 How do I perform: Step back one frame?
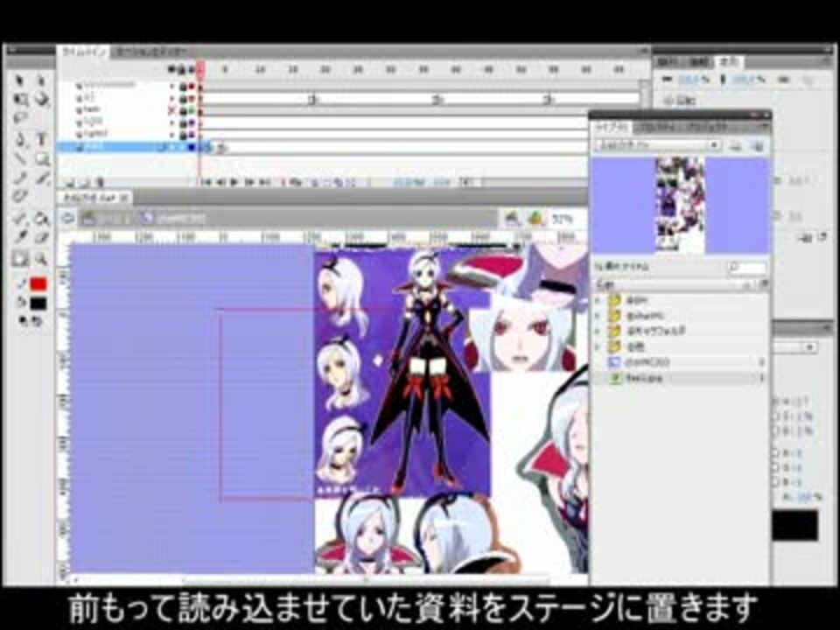click(220, 183)
